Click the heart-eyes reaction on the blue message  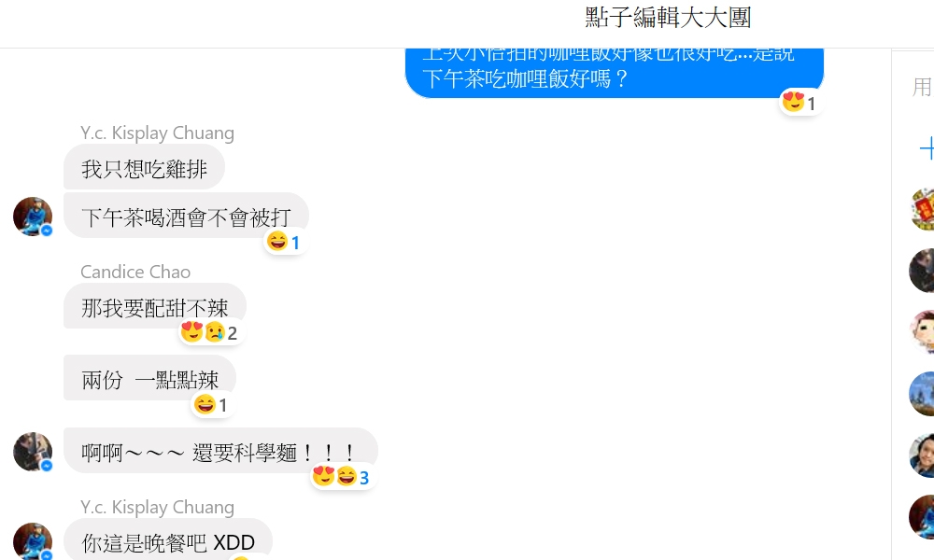793,102
